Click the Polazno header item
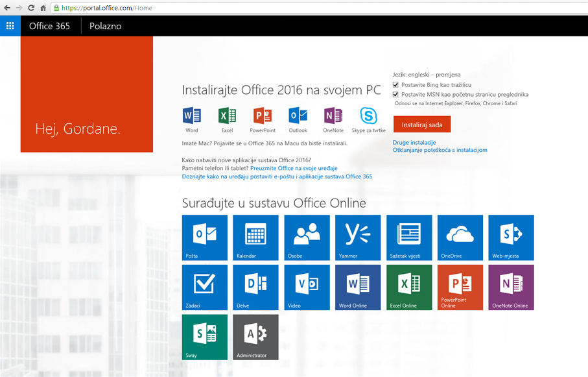The image size is (588, 377). [106, 26]
